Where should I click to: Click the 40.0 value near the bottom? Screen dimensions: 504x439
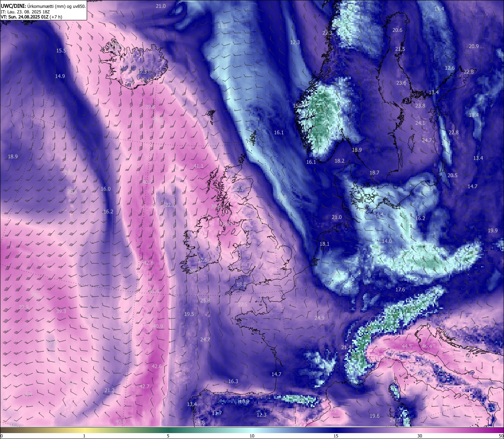[120, 421]
